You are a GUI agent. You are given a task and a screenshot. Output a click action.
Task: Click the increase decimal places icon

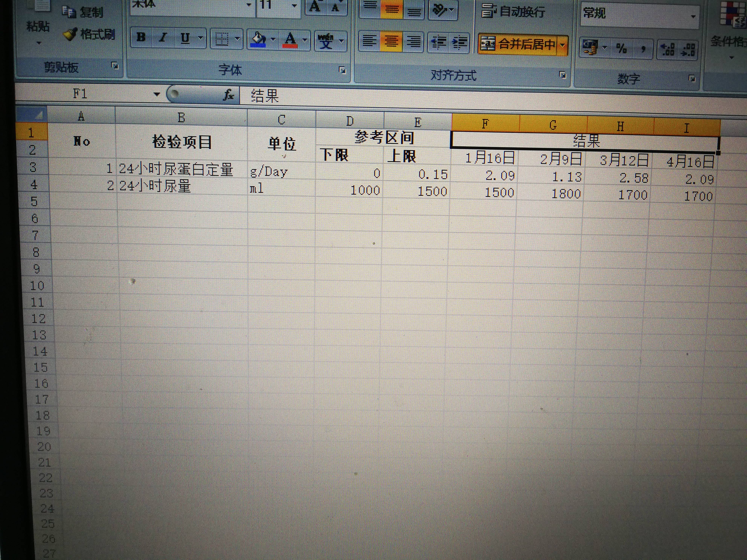(x=668, y=50)
